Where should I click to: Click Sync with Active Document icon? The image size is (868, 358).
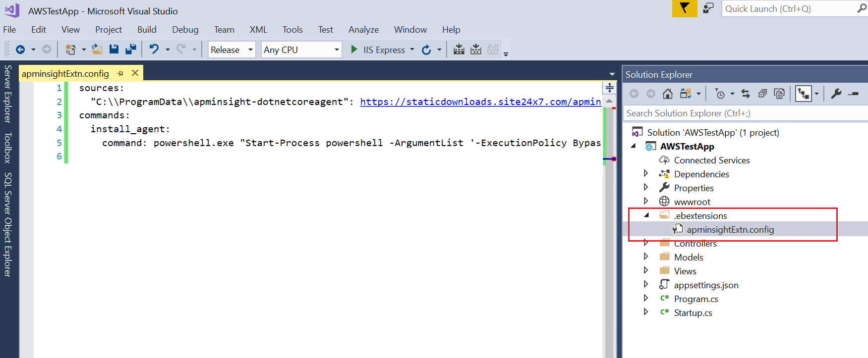coord(745,94)
